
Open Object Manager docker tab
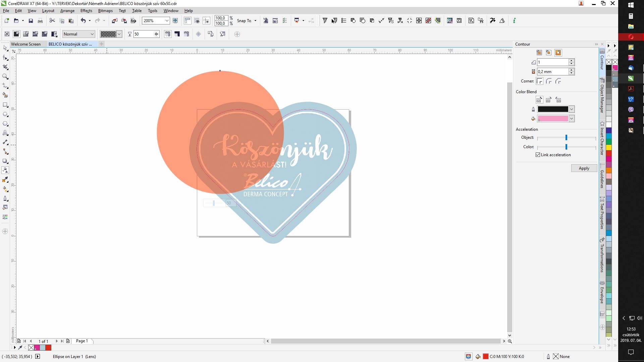coord(602,96)
